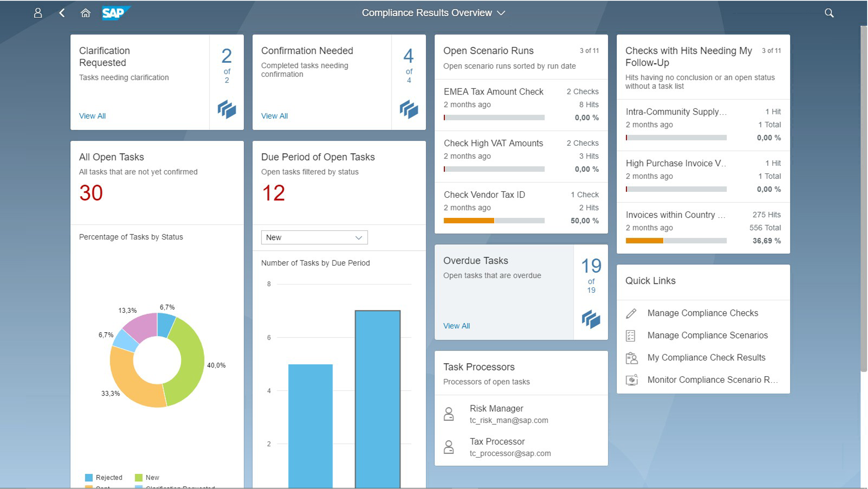The image size is (868, 489).
Task: Open Monitor Compliance Scenario R… quick link
Action: tap(713, 380)
